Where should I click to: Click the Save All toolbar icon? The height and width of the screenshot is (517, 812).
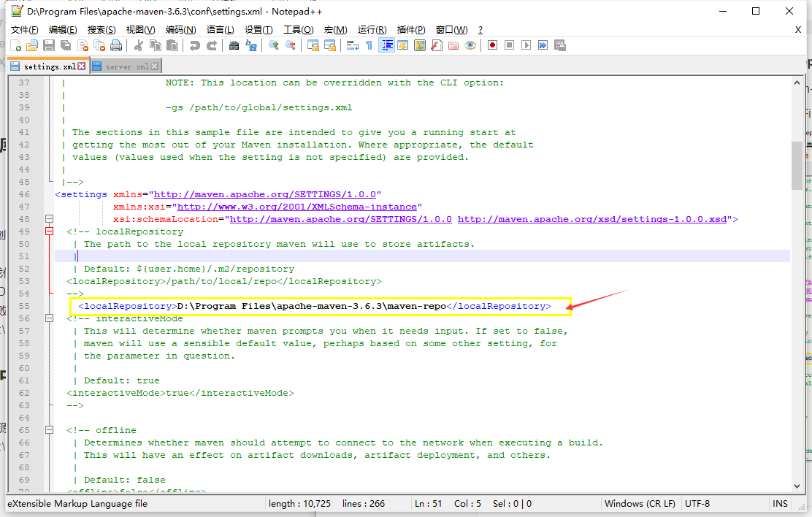tap(66, 45)
